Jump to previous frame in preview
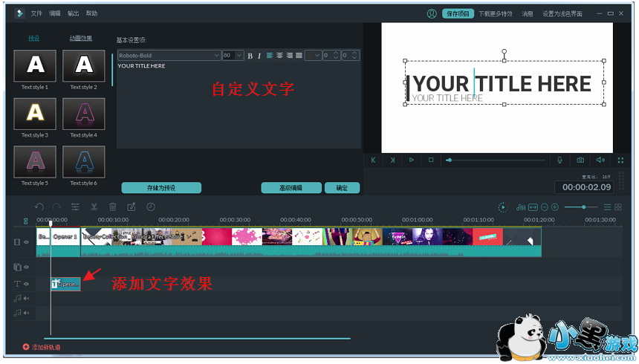This screenshot has width=639, height=364. pos(373,160)
